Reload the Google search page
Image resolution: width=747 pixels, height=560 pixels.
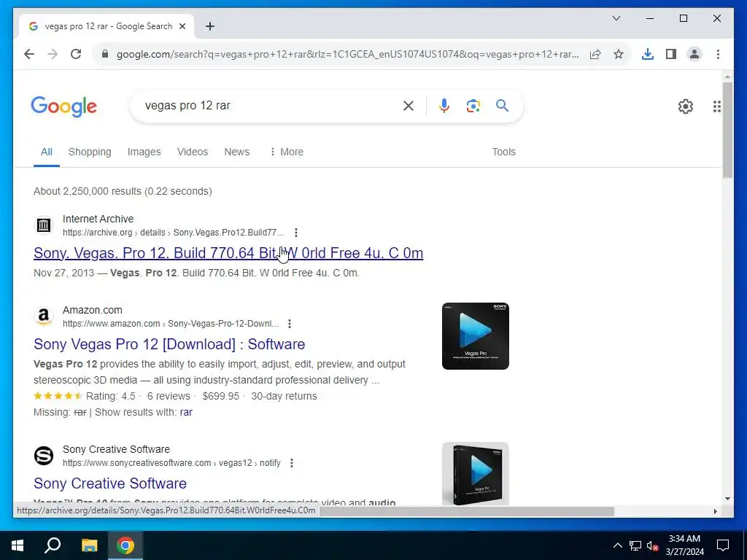[x=76, y=54]
